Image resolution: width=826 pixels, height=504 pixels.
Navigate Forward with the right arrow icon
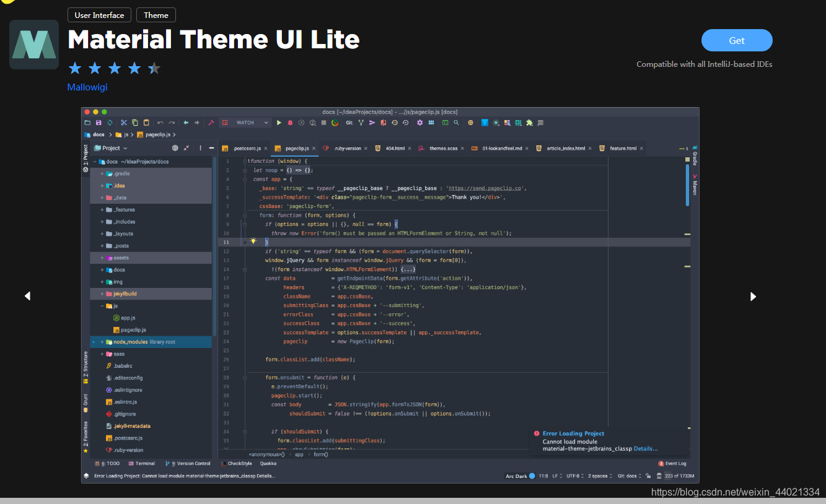point(197,123)
